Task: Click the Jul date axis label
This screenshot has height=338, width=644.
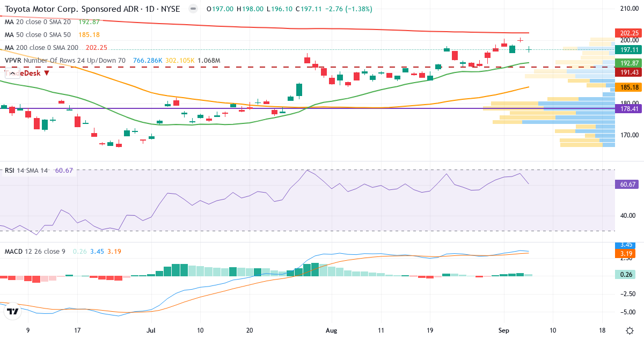Action: (151, 330)
